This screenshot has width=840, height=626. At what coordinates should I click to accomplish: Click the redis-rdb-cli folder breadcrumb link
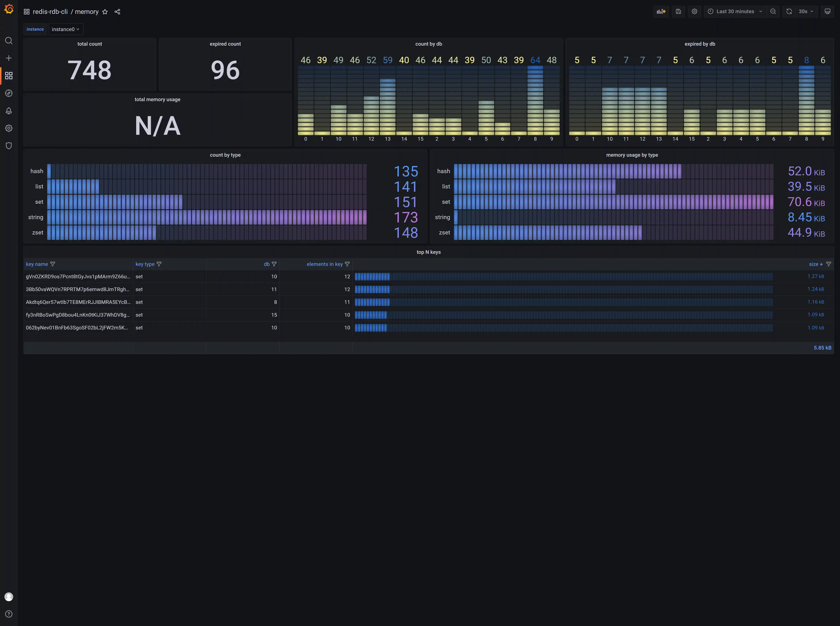tap(50, 12)
